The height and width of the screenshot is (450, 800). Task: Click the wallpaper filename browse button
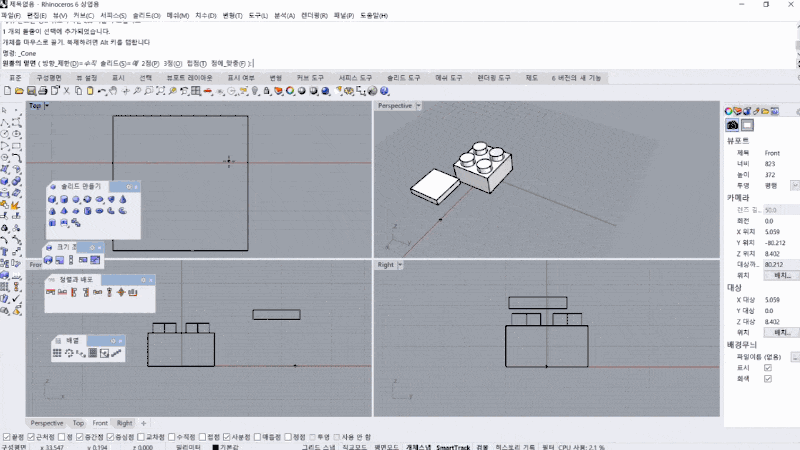(795, 357)
